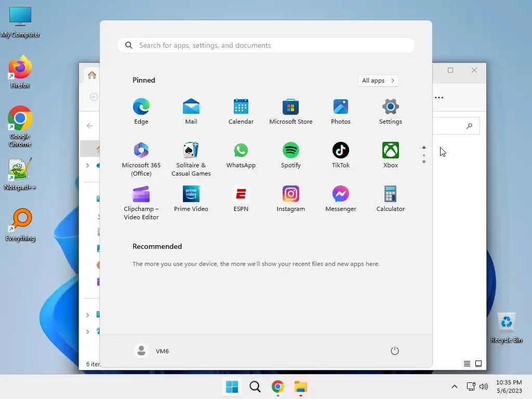Launch the Photos app
Screen dimensions: 532x399
pos(341,112)
